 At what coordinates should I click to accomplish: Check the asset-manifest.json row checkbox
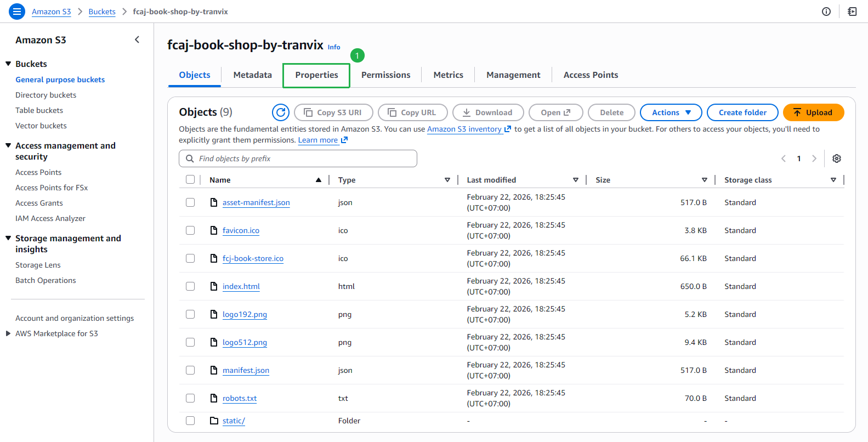(190, 202)
